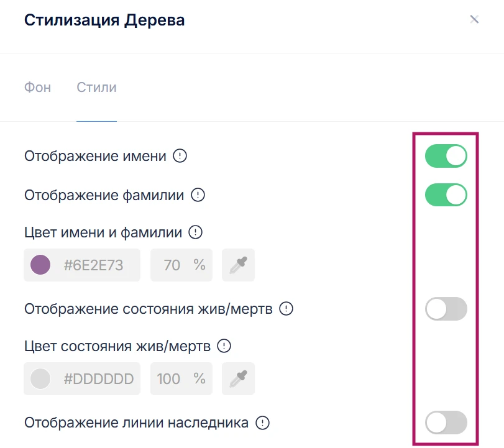504x448 pixels.
Task: Enable Отображение линии наследника toggle
Action: coord(446,423)
